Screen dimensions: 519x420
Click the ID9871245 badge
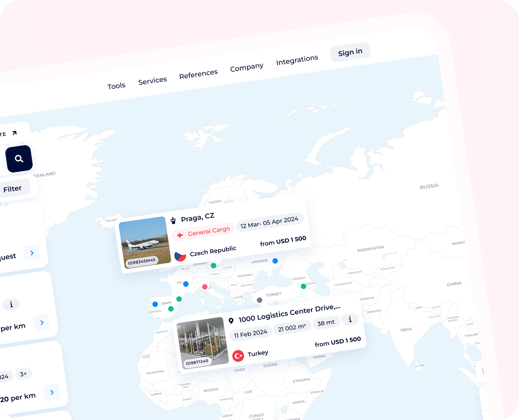click(197, 362)
